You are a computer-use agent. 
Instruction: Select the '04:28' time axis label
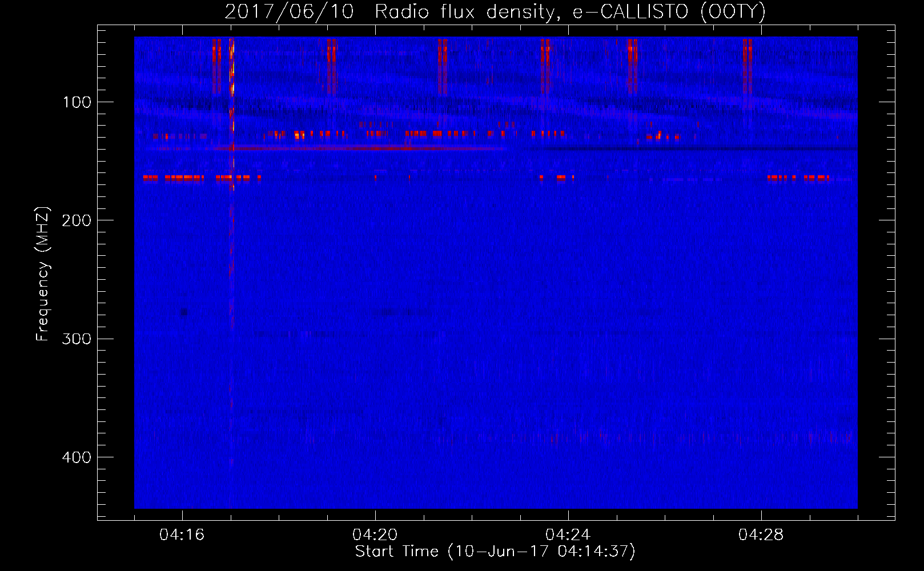761,535
